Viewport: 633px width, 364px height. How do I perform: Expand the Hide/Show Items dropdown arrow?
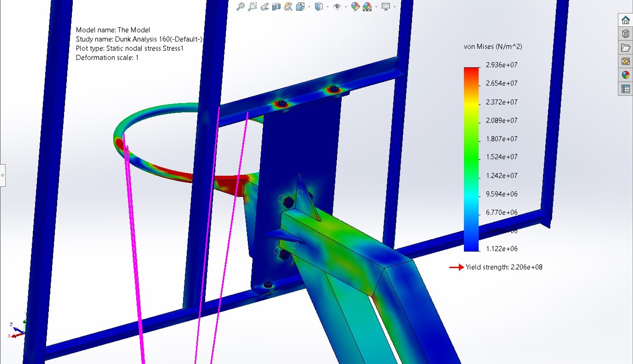point(346,7)
